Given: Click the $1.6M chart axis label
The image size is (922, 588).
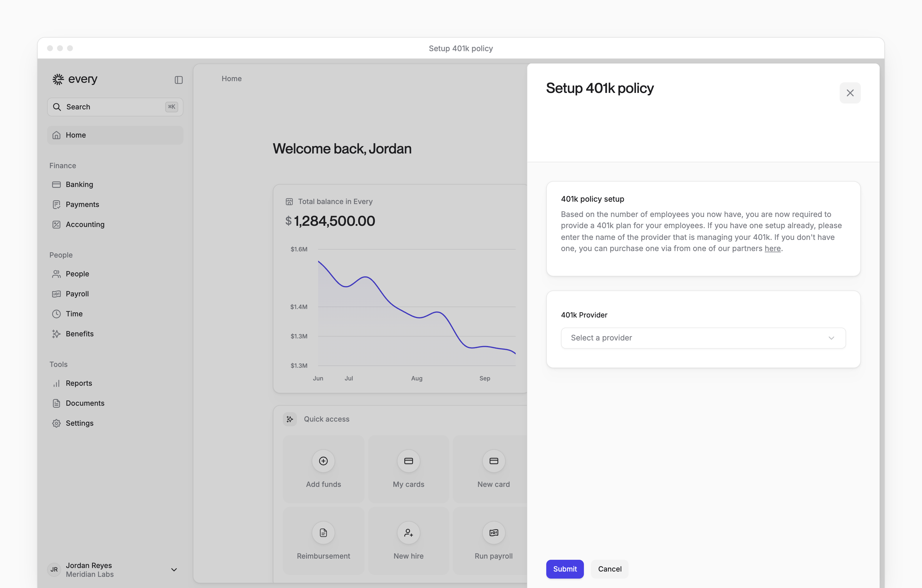Looking at the screenshot, I should click(299, 249).
